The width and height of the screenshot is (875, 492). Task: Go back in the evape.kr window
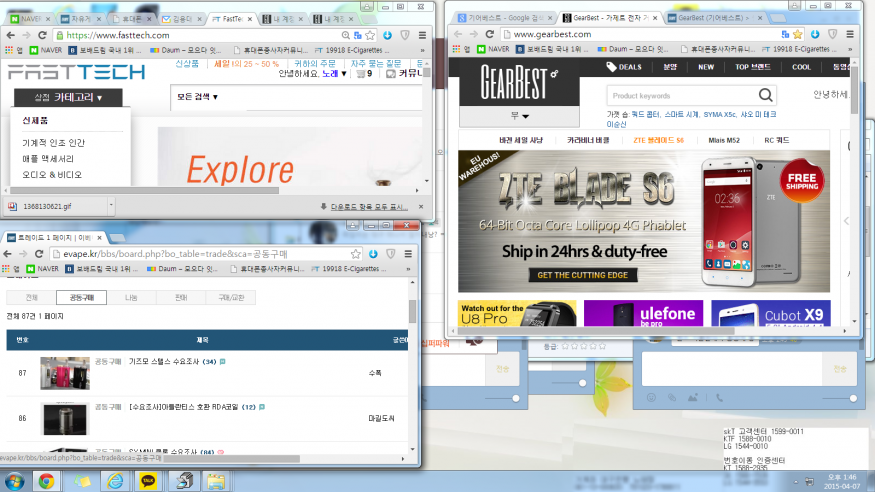(10, 254)
